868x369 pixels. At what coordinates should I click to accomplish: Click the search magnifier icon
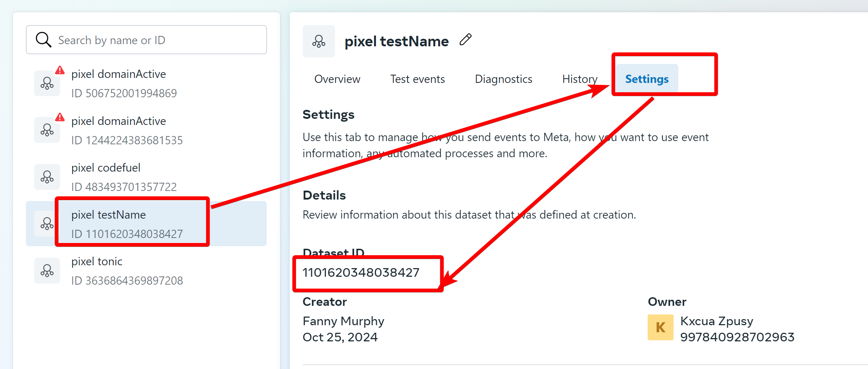(43, 39)
